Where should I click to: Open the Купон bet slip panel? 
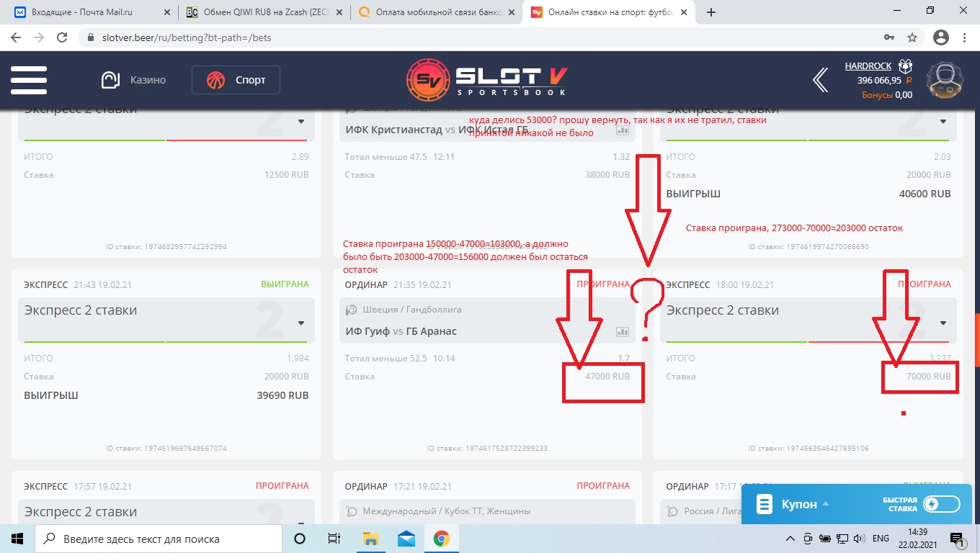tap(800, 504)
